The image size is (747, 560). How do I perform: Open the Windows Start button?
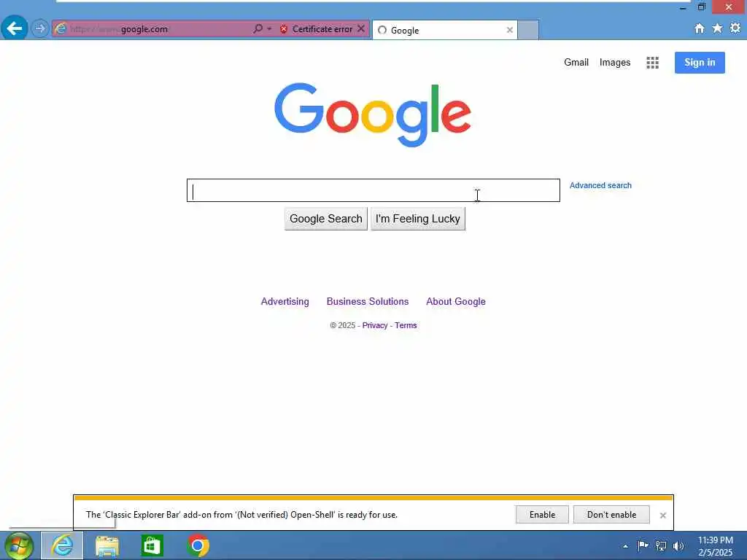point(18,545)
